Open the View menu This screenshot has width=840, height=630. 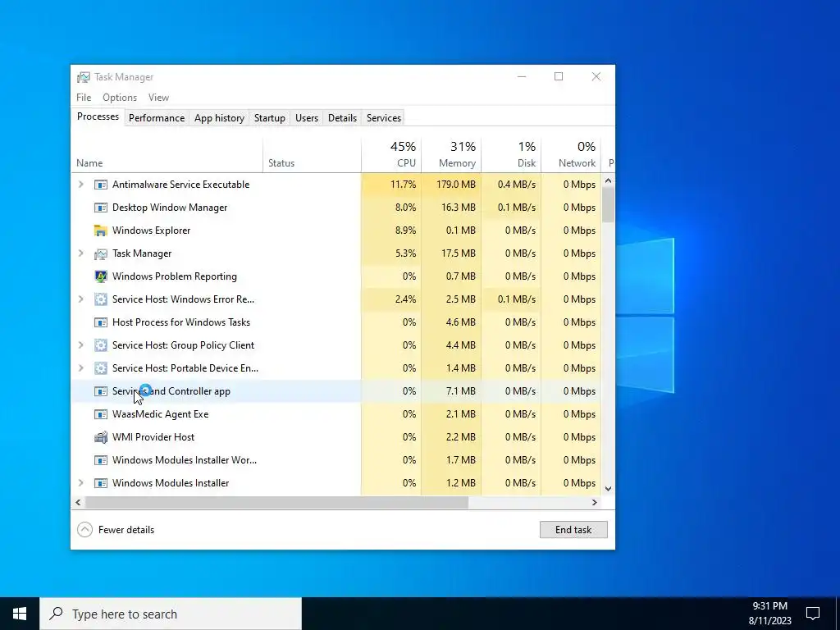158,98
